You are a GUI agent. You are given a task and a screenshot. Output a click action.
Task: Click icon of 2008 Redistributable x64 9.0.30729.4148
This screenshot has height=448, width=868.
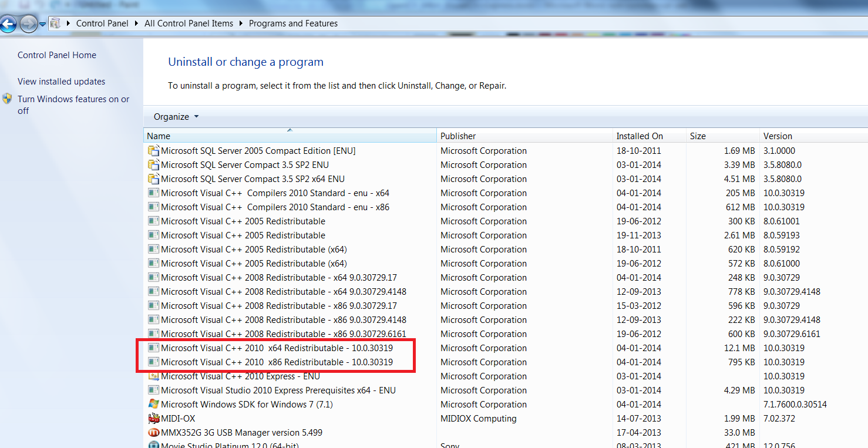(x=153, y=292)
